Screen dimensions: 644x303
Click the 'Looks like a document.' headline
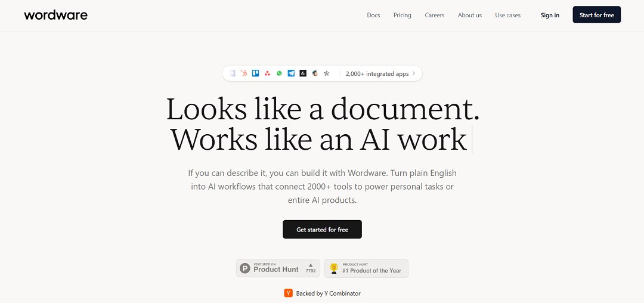pyautogui.click(x=323, y=109)
